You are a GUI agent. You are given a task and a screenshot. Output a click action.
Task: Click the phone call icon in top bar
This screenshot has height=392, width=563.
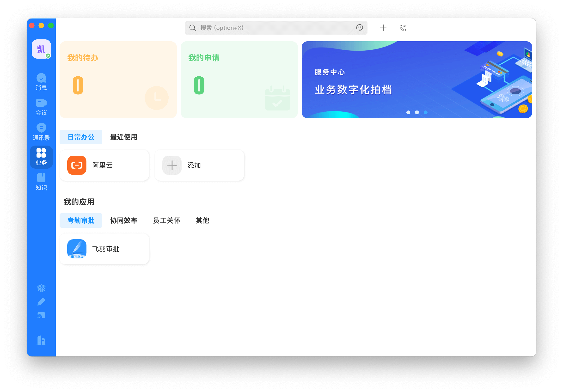403,28
